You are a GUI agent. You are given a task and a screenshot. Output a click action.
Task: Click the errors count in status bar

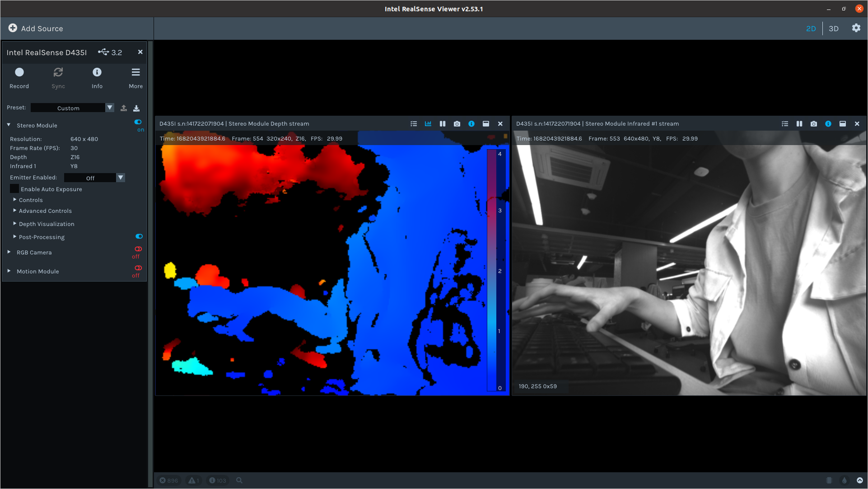[169, 480]
